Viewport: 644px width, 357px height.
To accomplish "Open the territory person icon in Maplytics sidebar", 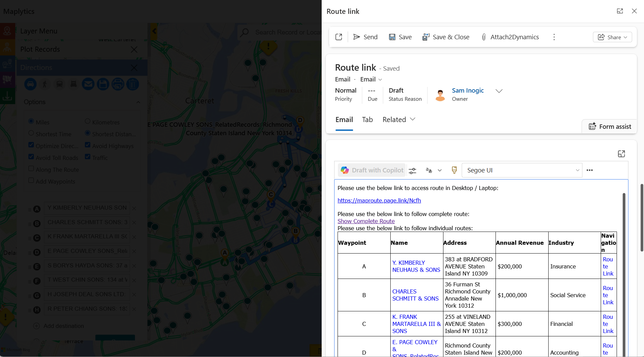I will 7,47.
